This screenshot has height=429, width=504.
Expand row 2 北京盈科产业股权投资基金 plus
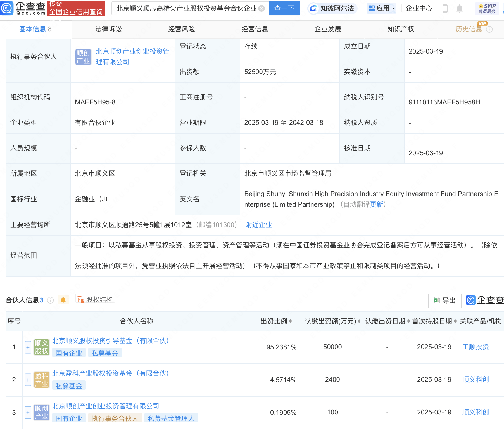pos(28,380)
